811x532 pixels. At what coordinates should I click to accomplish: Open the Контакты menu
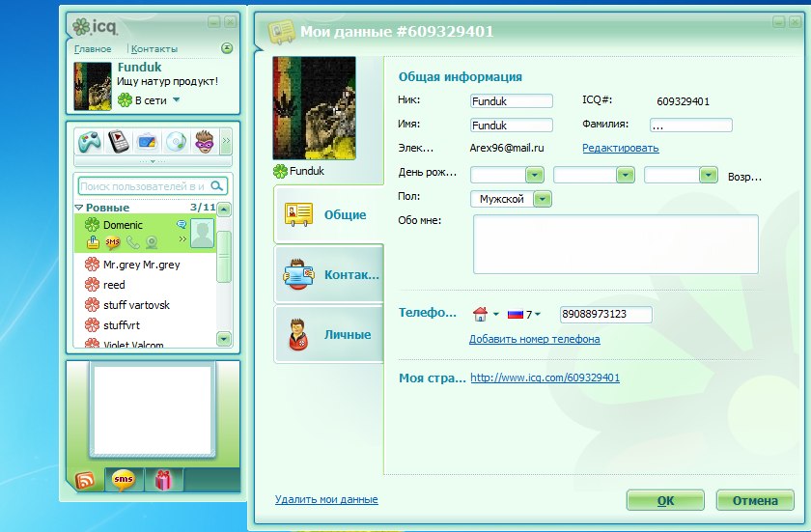pos(154,49)
